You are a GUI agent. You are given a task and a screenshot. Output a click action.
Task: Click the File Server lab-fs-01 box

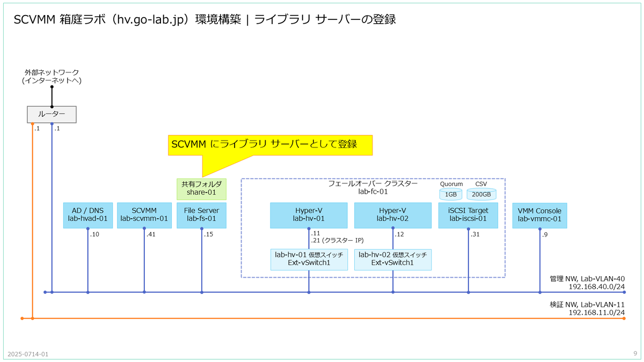(202, 215)
